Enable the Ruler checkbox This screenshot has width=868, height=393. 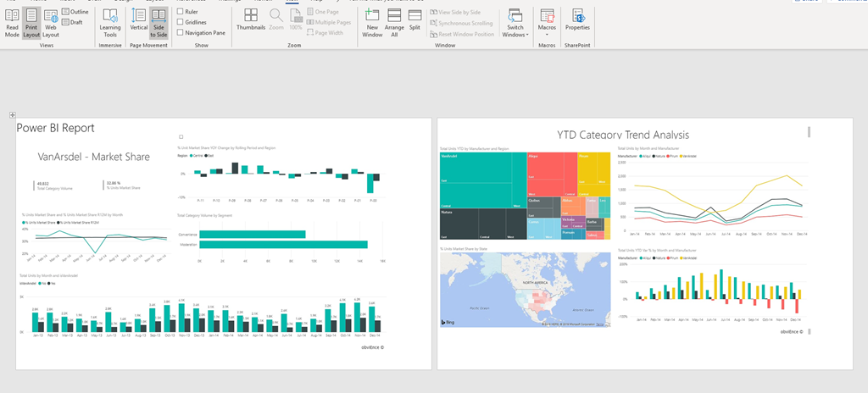tap(181, 12)
